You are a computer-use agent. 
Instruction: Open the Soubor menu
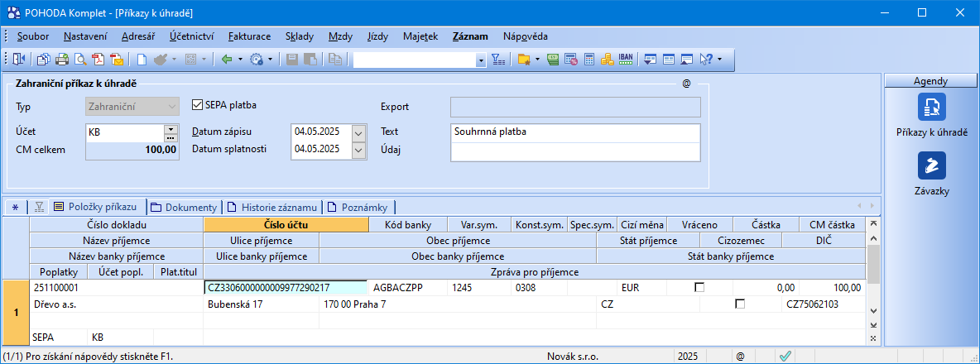click(33, 36)
